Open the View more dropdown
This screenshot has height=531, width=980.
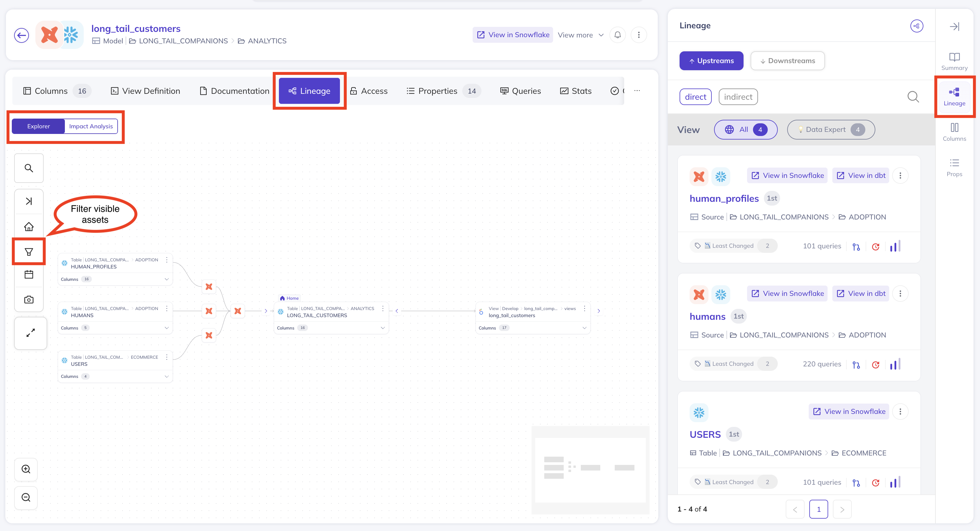point(581,35)
